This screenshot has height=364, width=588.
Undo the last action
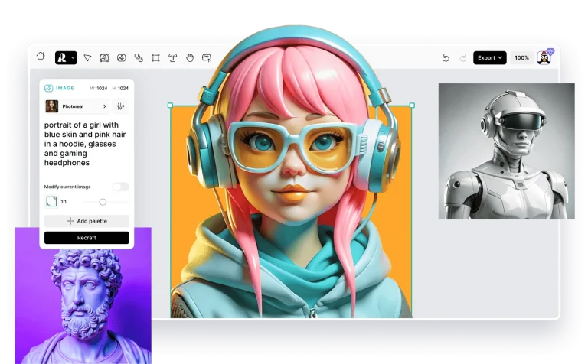tap(446, 58)
